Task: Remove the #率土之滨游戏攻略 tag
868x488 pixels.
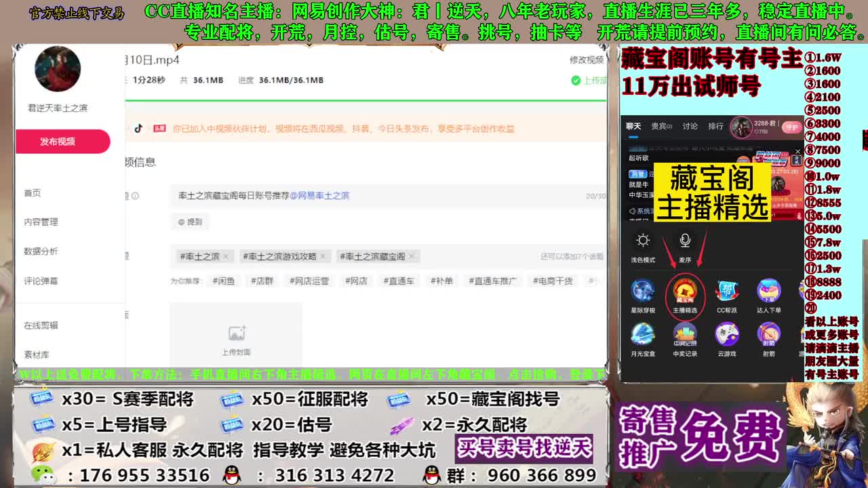Action: [x=323, y=256]
